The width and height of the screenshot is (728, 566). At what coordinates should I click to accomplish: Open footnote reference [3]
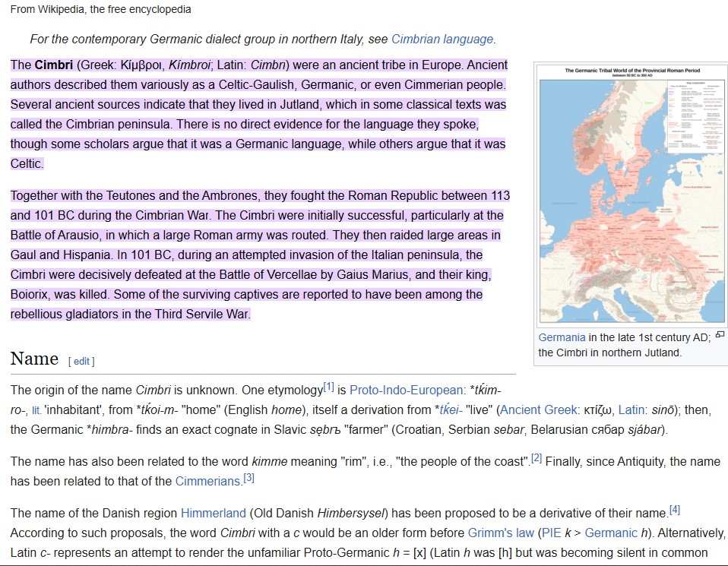[x=248, y=478]
